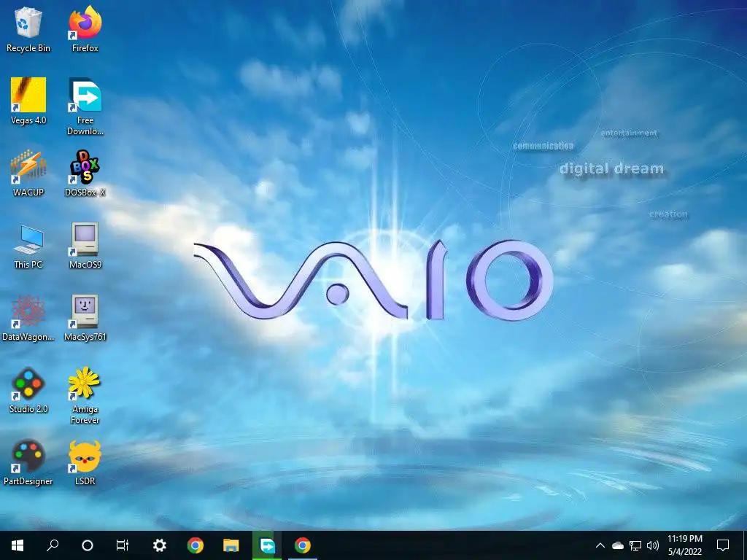Select the Free Download Manager desktop shortcut

[x=85, y=106]
